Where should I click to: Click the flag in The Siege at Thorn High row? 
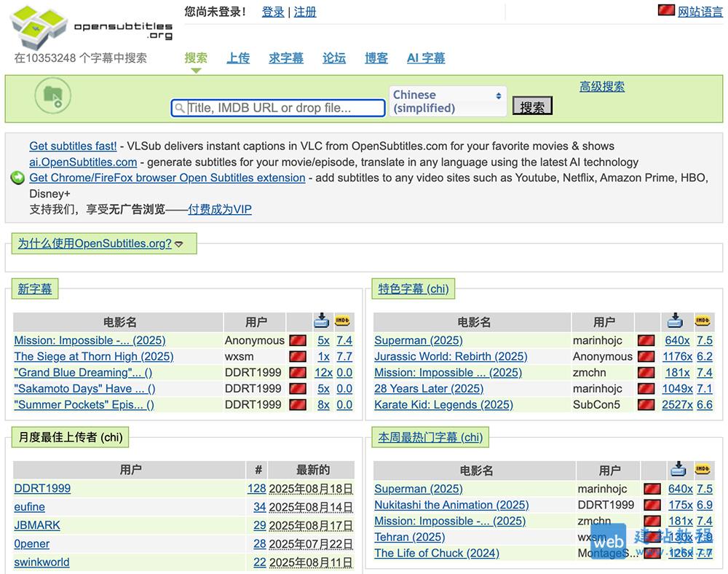coord(298,357)
